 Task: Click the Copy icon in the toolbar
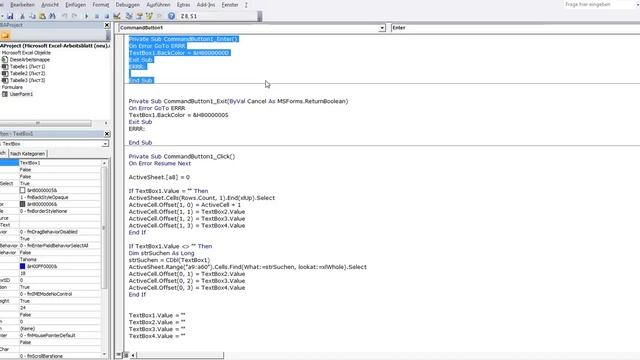32,16
